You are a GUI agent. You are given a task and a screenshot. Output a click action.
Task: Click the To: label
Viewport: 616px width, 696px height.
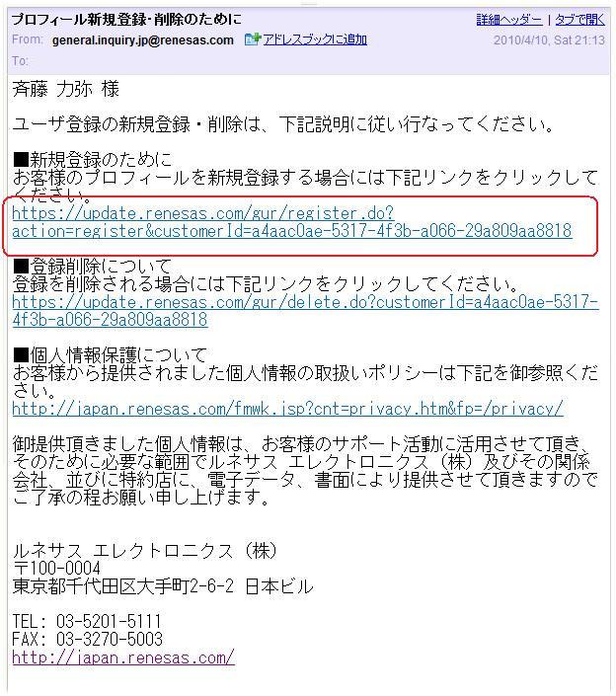coord(20,61)
